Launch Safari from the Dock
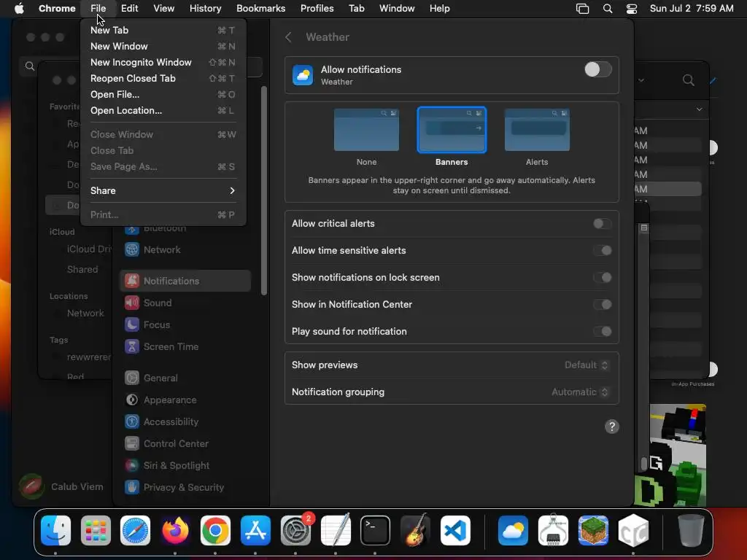Image resolution: width=747 pixels, height=560 pixels. [135, 530]
